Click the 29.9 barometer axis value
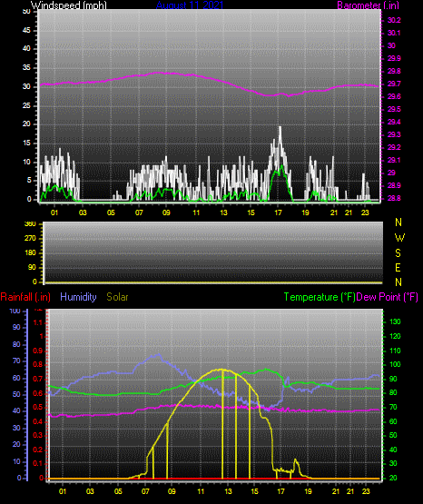Screen dimensions: 423x504 pos(394,58)
